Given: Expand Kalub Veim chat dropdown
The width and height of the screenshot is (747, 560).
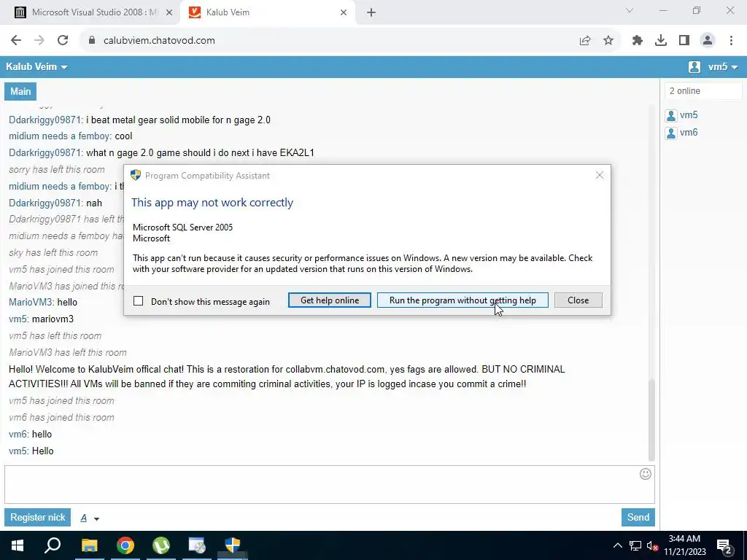Looking at the screenshot, I should pos(36,66).
